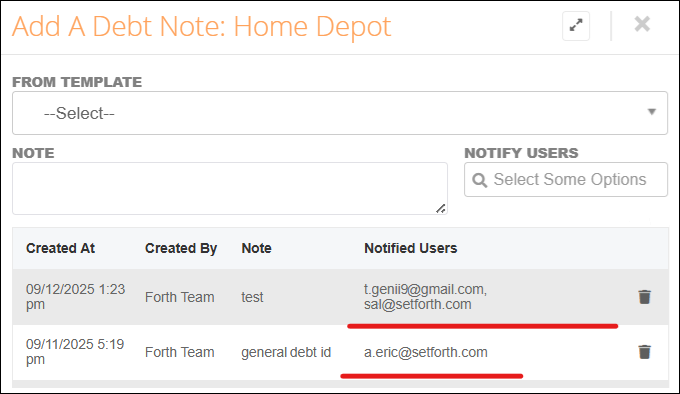Click the Notified Users column header
Screen dimensions: 680x394
coord(410,248)
